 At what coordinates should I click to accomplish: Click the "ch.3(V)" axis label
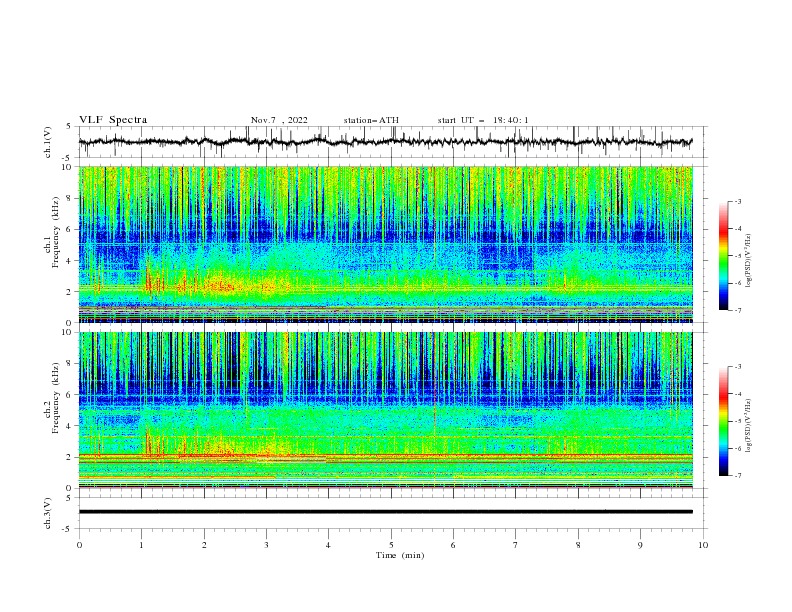click(x=48, y=513)
